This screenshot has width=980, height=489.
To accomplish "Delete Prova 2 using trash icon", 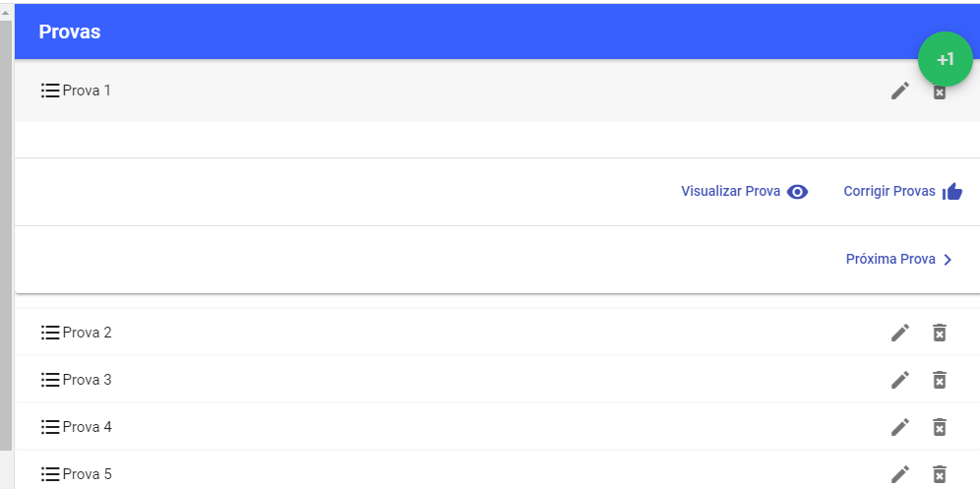I will tap(939, 333).
